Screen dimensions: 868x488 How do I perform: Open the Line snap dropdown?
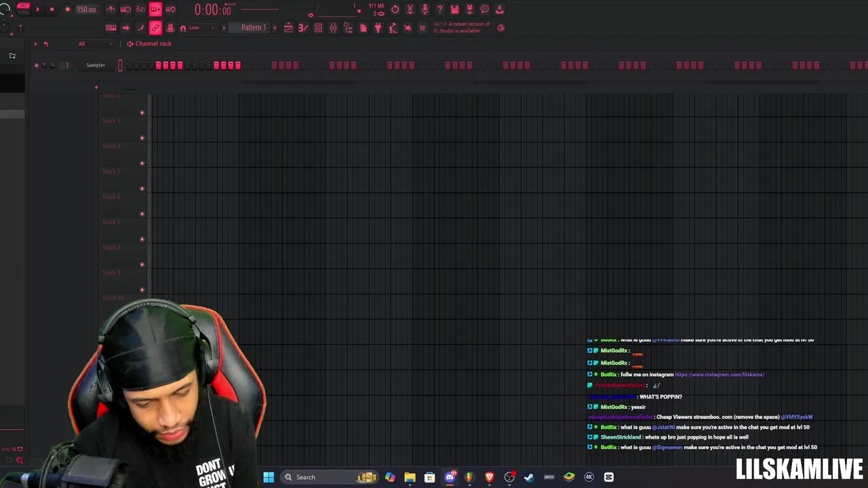(x=201, y=28)
